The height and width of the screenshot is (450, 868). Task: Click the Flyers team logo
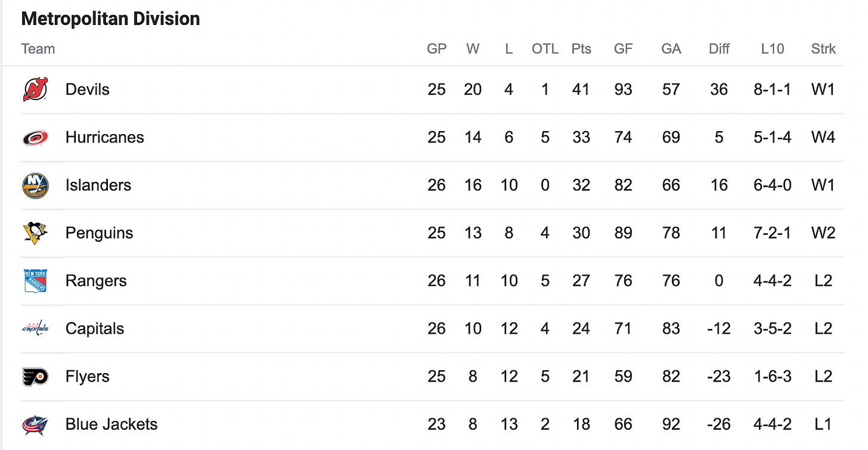click(35, 377)
